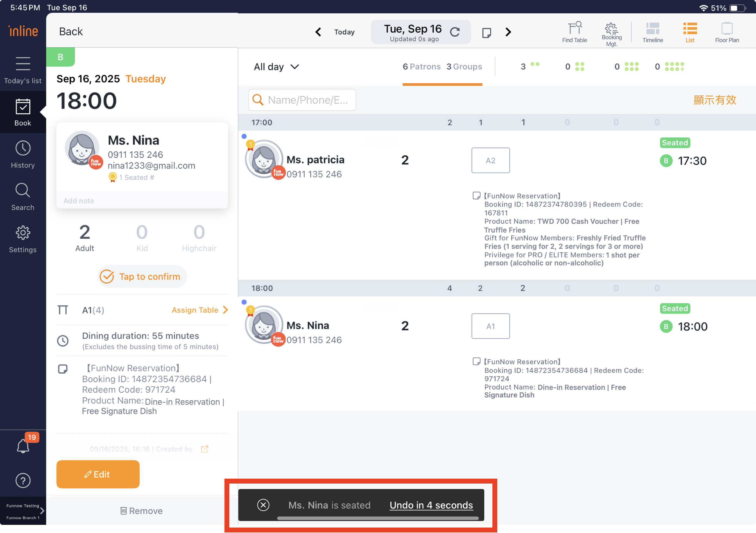Toggle Seated status for Ms. patricia
The width and height of the screenshot is (756, 533).
point(675,143)
